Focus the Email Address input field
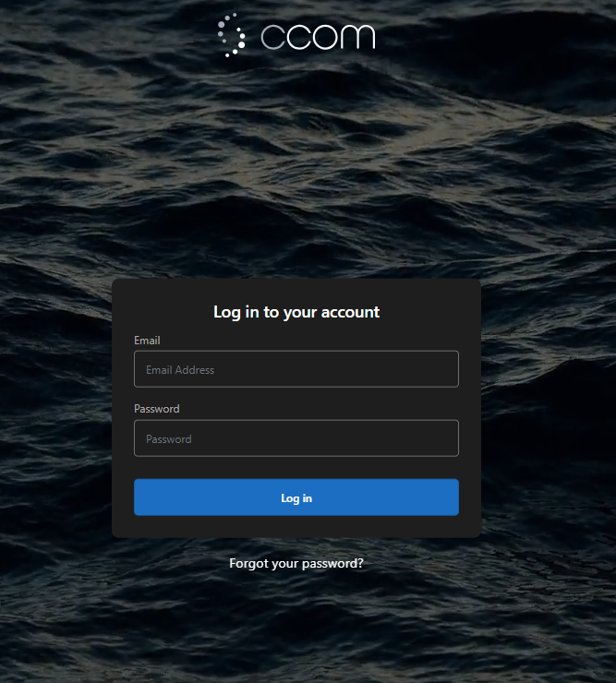Screen dimensions: 616x683 pos(296,369)
